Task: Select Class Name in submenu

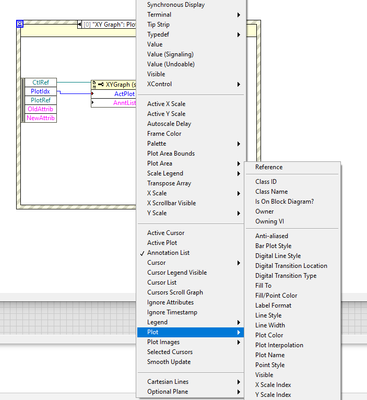Action: coord(293,192)
